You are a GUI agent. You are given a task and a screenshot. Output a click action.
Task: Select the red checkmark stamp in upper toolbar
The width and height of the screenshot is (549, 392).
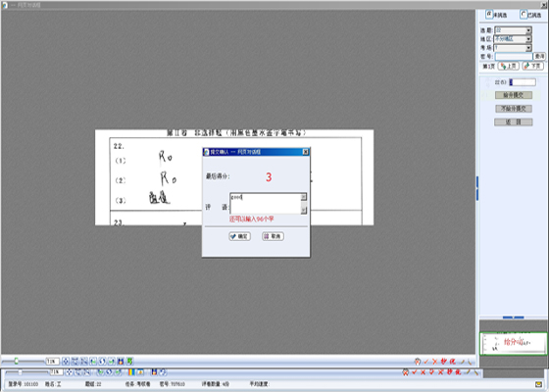426,362
